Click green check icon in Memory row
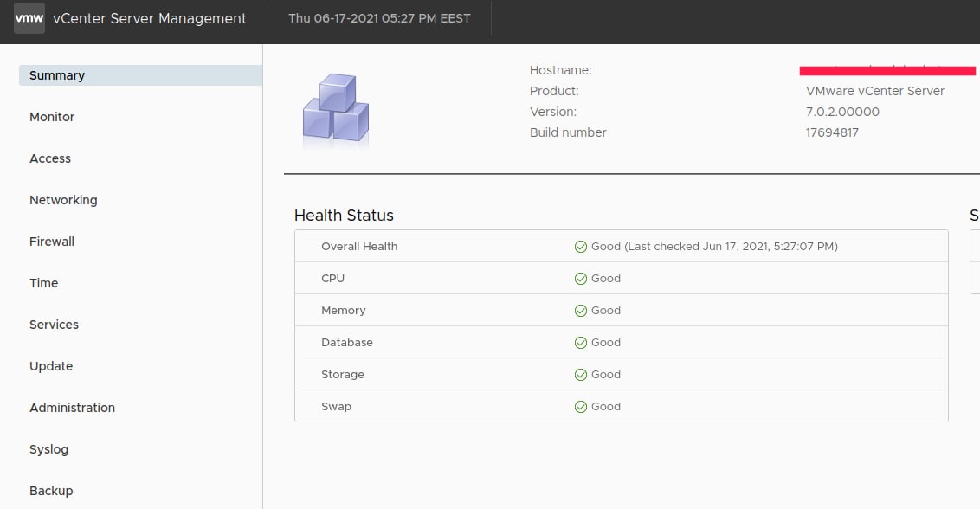The height and width of the screenshot is (509, 980). pos(581,310)
